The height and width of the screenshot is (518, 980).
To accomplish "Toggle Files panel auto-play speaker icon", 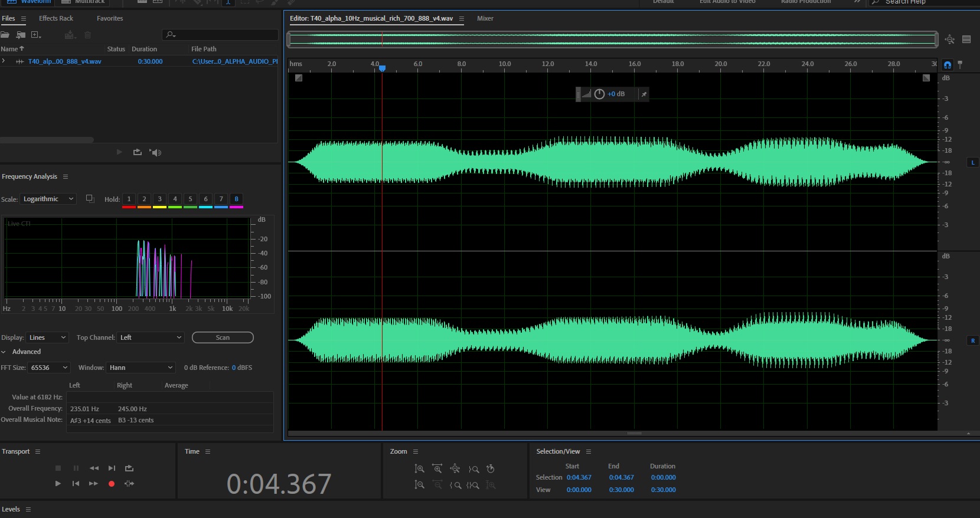I will point(155,152).
